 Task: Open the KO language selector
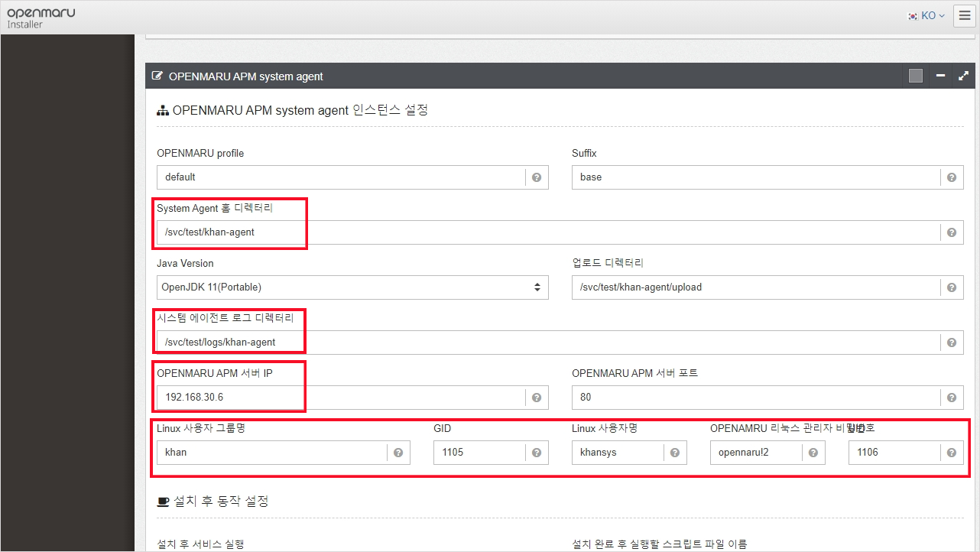(926, 16)
